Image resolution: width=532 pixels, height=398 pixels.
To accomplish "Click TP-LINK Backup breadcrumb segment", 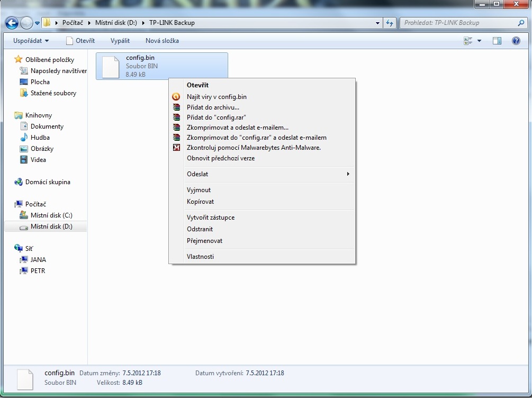I will pyautogui.click(x=172, y=23).
